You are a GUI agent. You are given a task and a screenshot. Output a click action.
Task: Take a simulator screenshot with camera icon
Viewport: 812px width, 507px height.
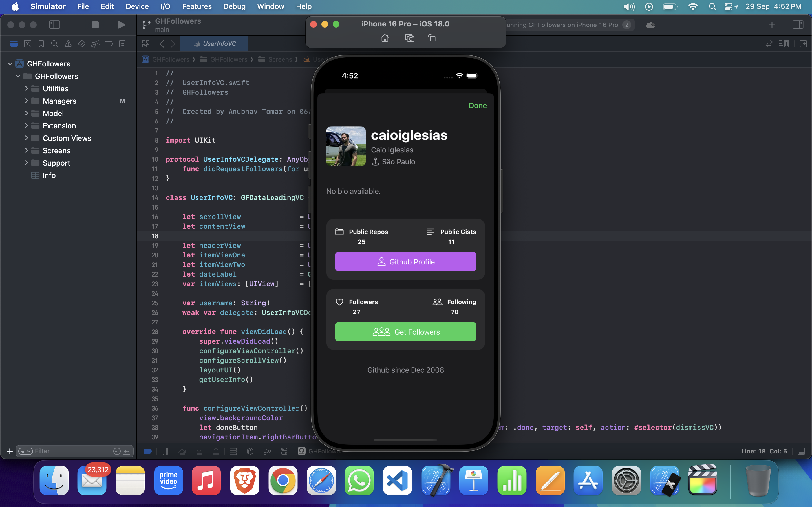[409, 38]
